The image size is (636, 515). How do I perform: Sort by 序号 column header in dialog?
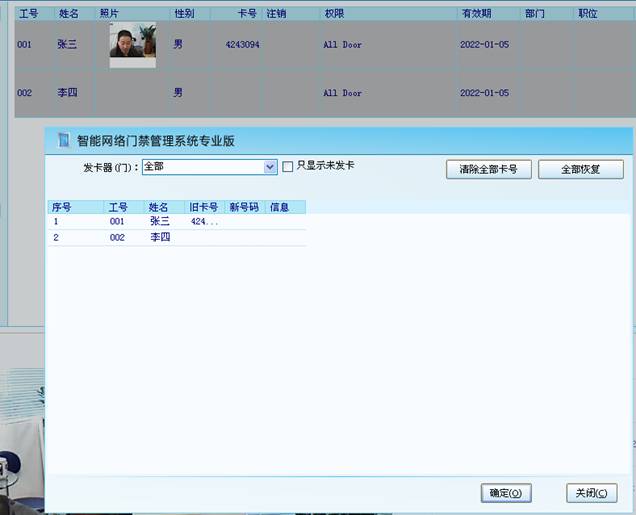point(76,207)
